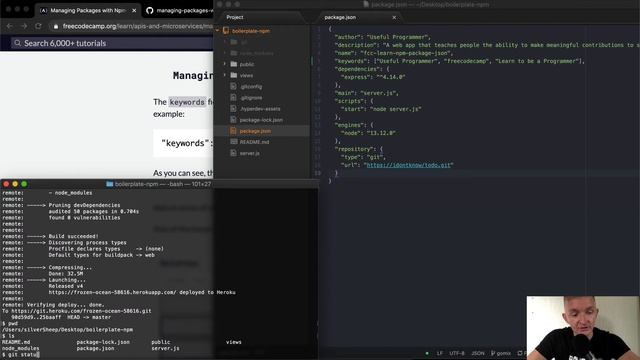The image size is (640, 360).
Task: Click the "main": "server.js" line
Action: (366, 93)
